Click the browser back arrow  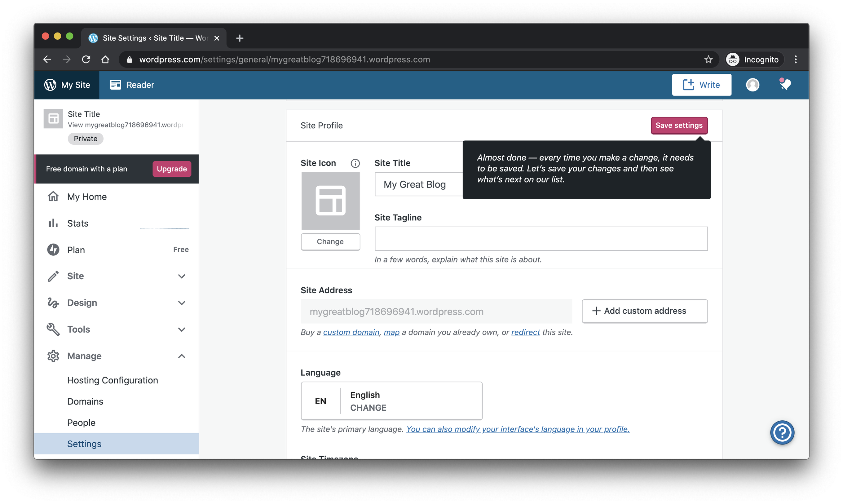47,60
